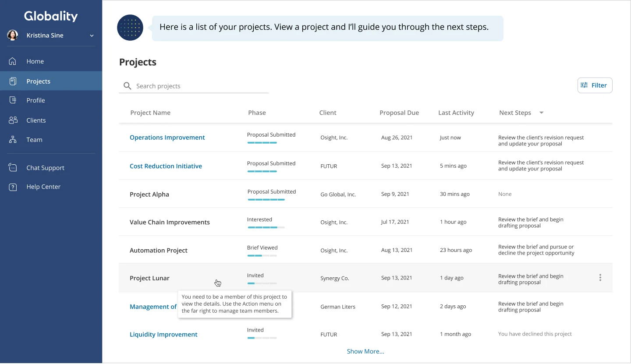Click Show More to load projects
This screenshot has width=631, height=364.
(x=365, y=351)
